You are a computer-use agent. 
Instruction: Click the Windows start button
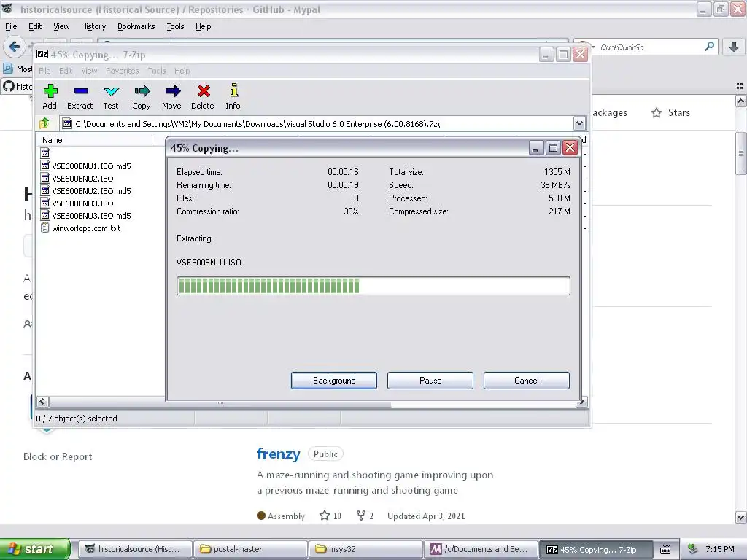tap(35, 549)
